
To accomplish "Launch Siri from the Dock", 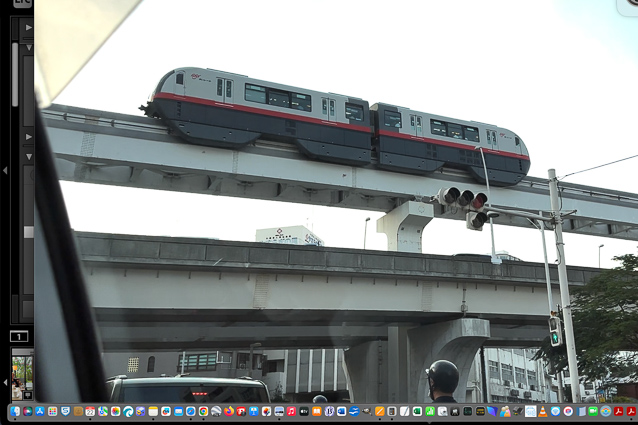I will pos(28,412).
